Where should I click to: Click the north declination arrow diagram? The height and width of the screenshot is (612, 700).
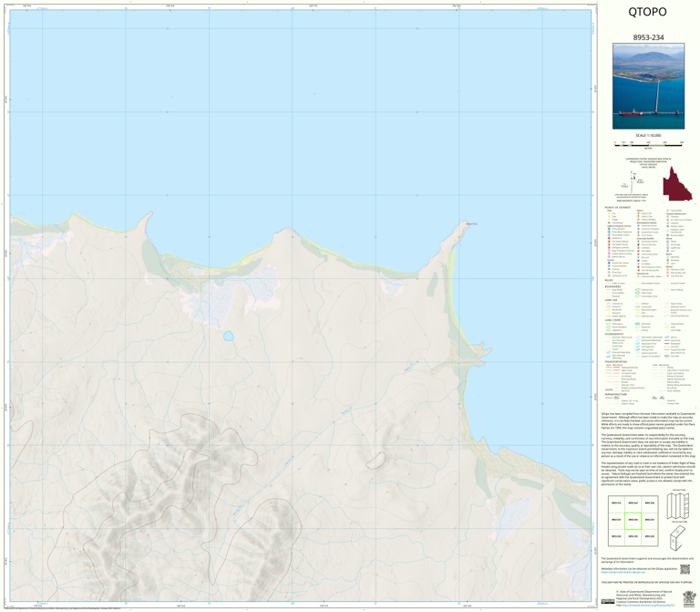(x=633, y=181)
